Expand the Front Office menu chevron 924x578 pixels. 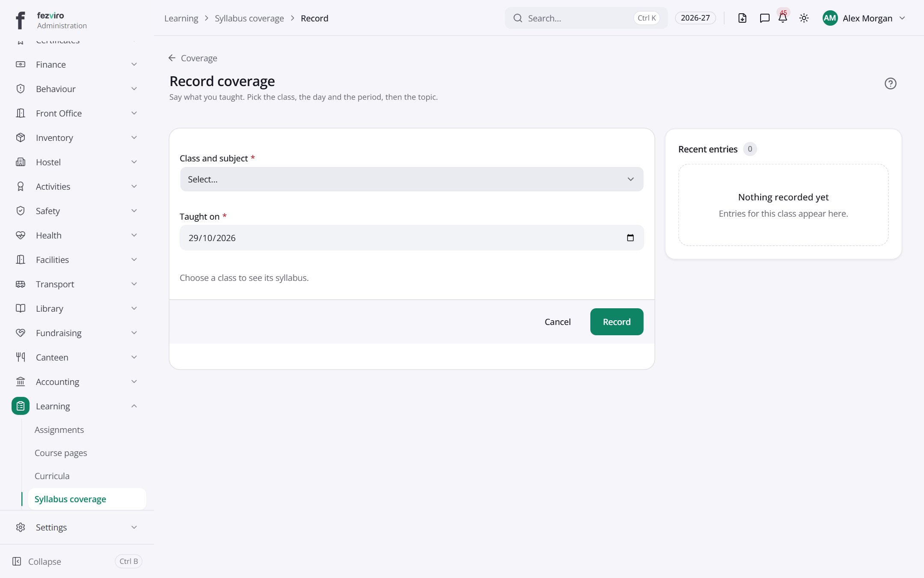tap(134, 113)
